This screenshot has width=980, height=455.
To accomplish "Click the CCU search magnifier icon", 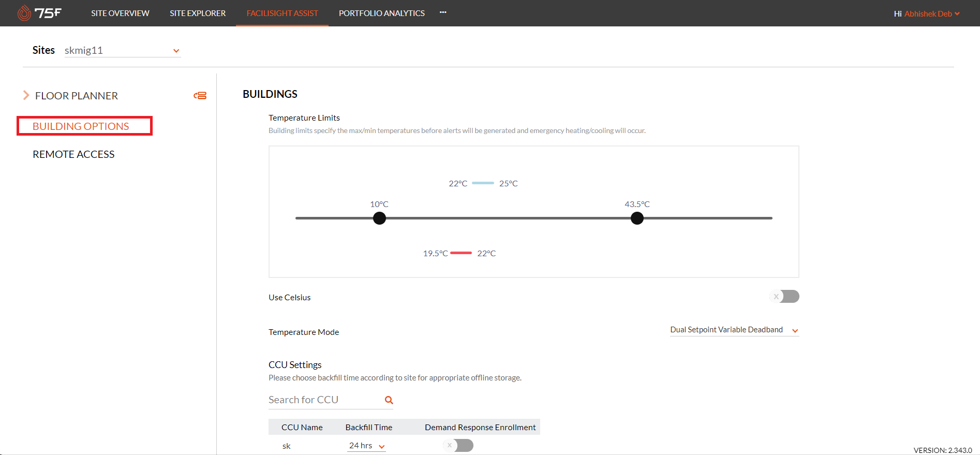I will 389,400.
